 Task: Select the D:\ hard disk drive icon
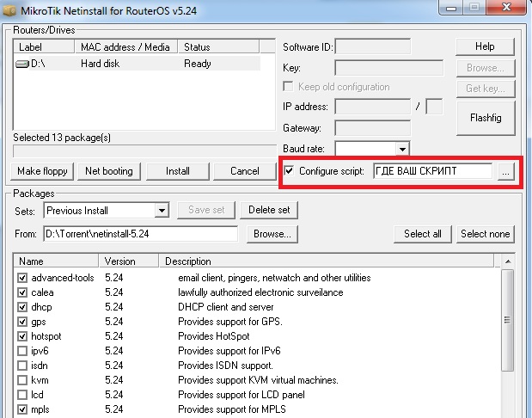22,64
